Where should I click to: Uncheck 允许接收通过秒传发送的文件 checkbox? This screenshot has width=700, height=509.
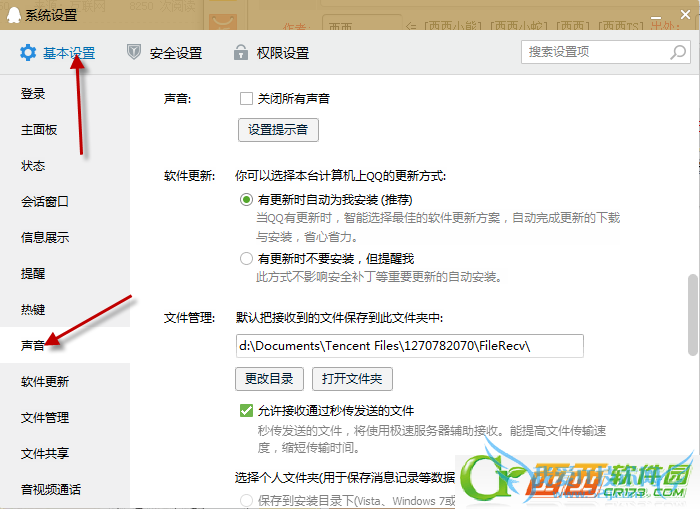click(246, 410)
